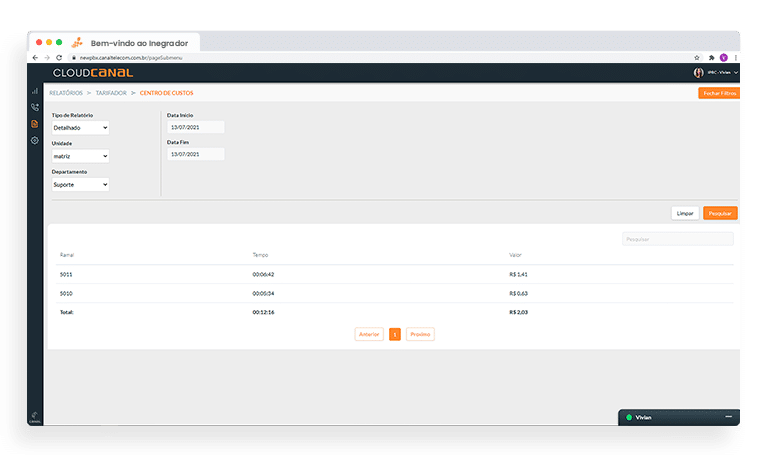Click the CloudCanal logo
The height and width of the screenshot is (456, 767).
(93, 73)
